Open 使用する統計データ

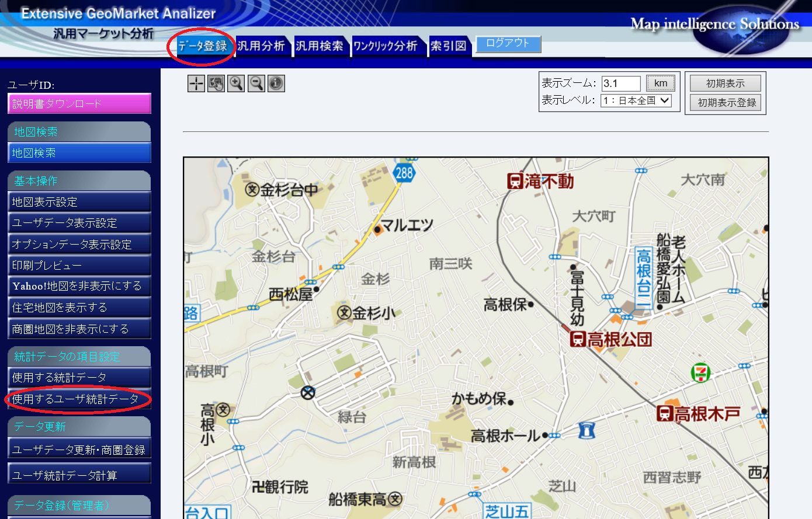79,378
